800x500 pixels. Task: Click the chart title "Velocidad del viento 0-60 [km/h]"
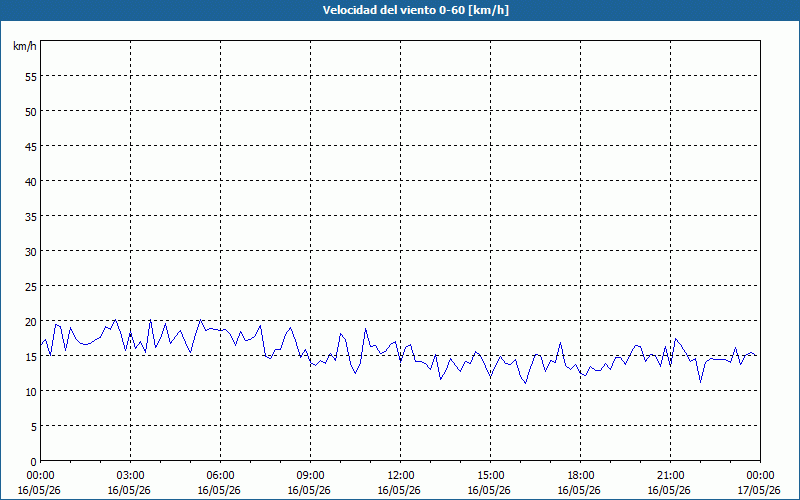(415, 10)
